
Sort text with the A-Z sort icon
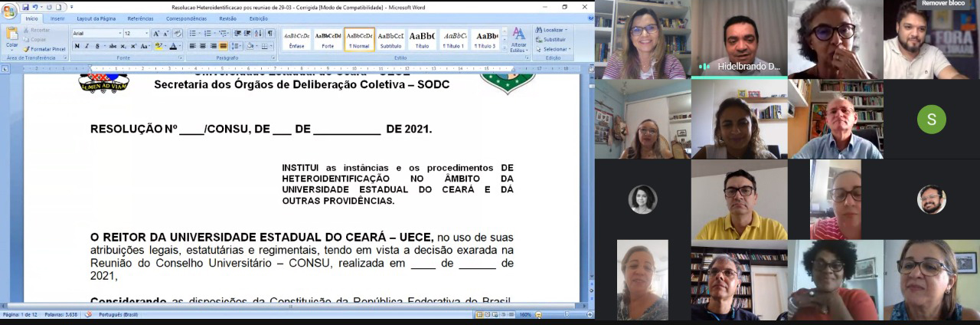[259, 34]
